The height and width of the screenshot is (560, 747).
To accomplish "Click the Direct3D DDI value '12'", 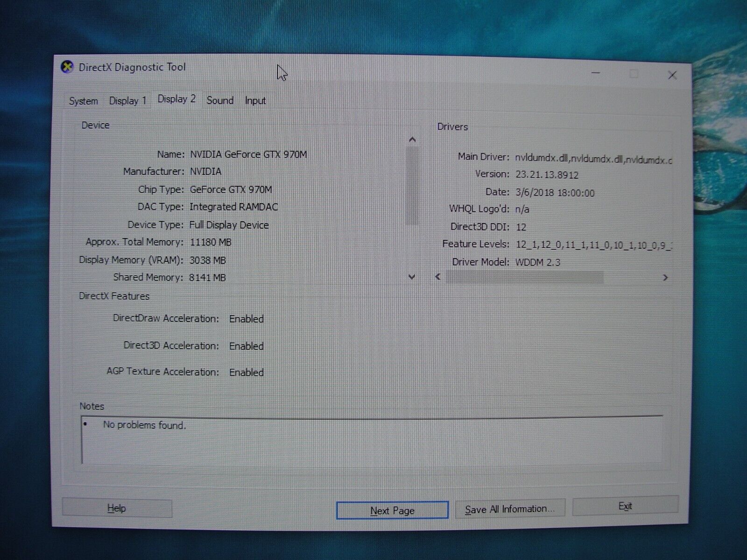I will [x=521, y=227].
